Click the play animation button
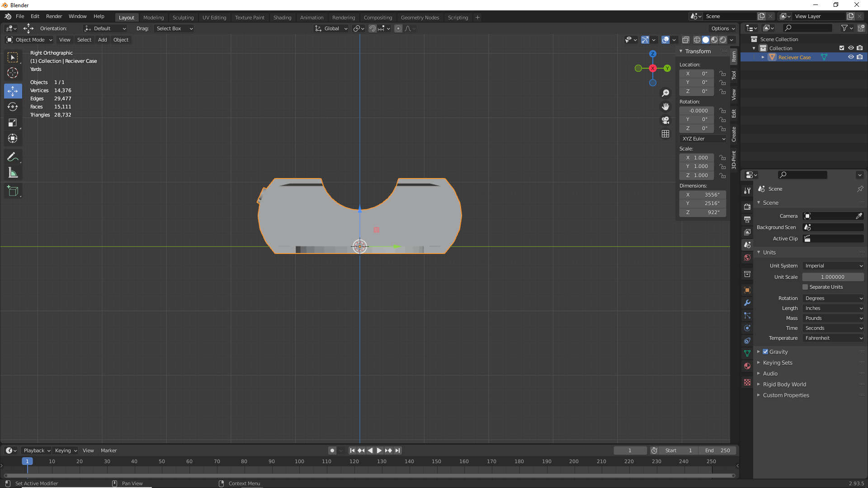Image resolution: width=868 pixels, height=488 pixels. (x=379, y=450)
